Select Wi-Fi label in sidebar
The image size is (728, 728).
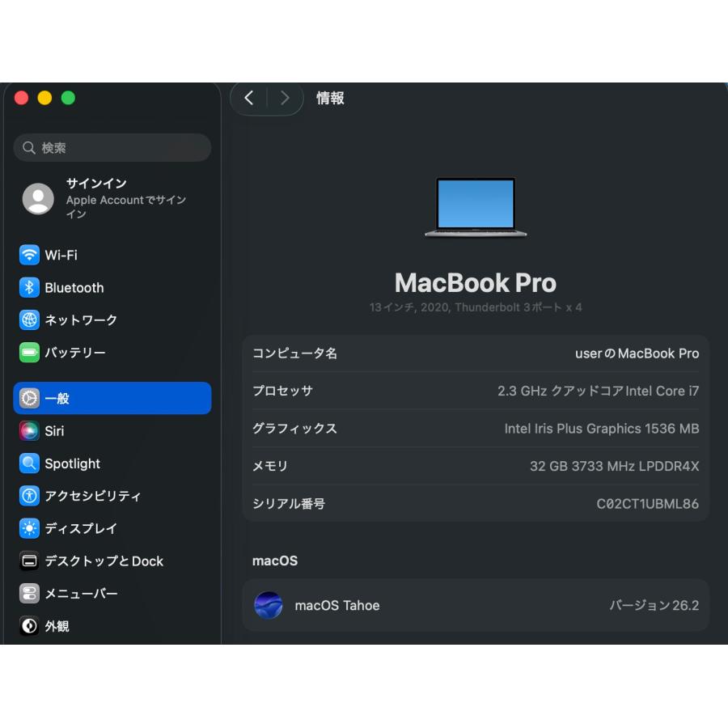coord(61,255)
